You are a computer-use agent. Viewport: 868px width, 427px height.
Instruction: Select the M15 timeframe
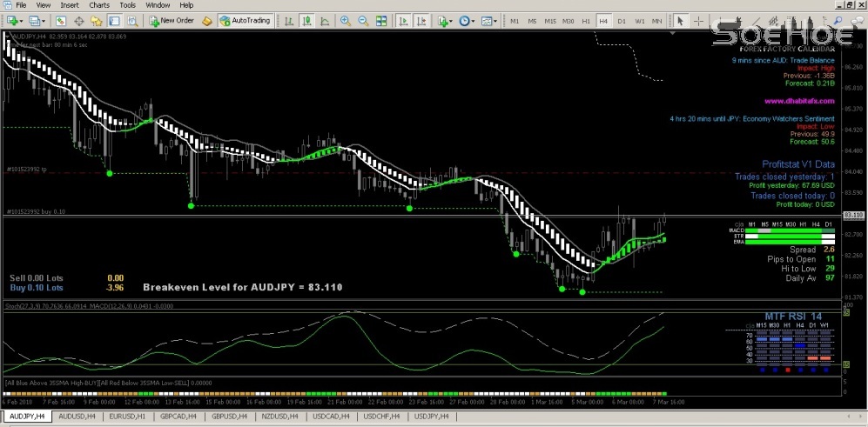pyautogui.click(x=549, y=20)
